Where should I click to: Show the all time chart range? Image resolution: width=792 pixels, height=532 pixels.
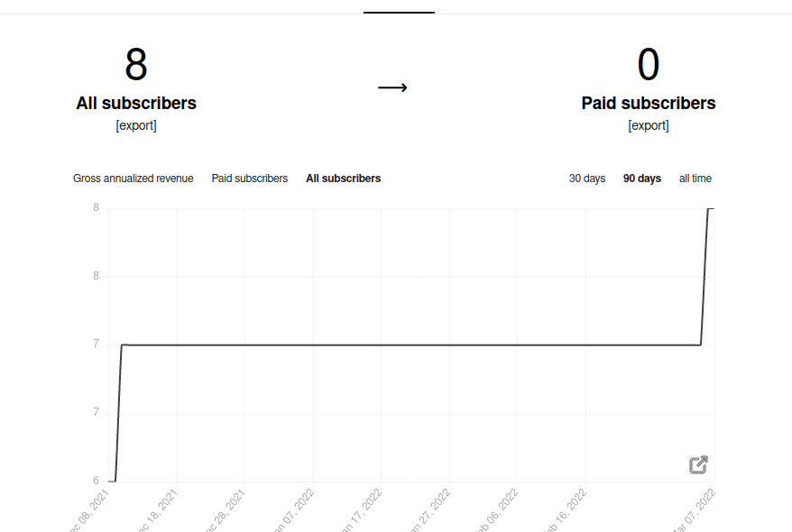tap(695, 179)
